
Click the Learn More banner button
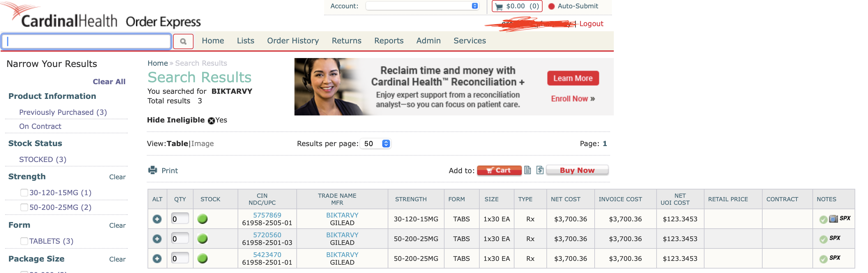pyautogui.click(x=573, y=78)
